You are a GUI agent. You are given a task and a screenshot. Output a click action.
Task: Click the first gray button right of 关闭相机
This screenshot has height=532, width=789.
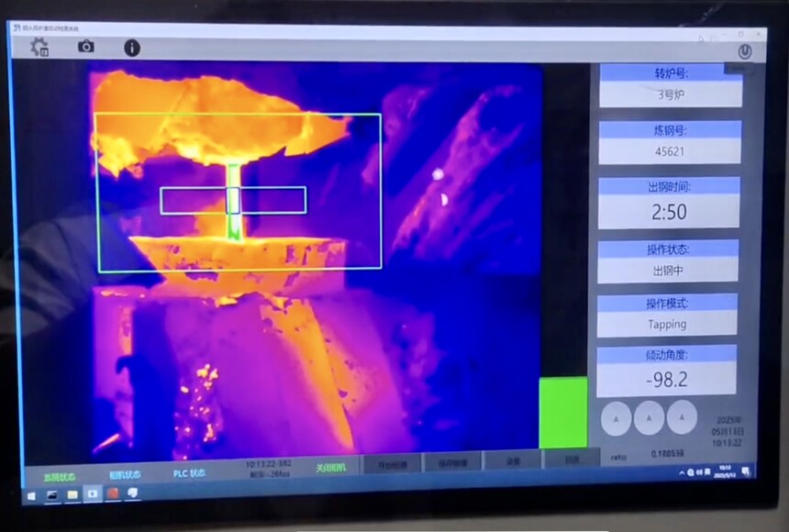tap(392, 464)
